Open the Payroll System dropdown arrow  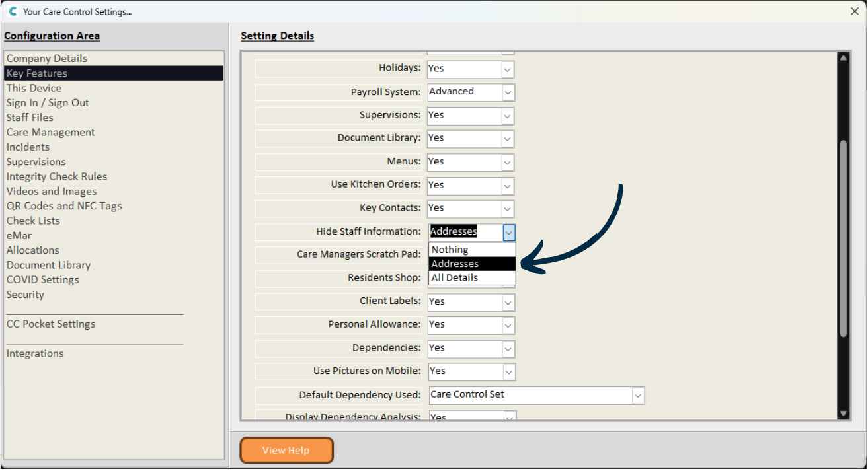(x=508, y=92)
